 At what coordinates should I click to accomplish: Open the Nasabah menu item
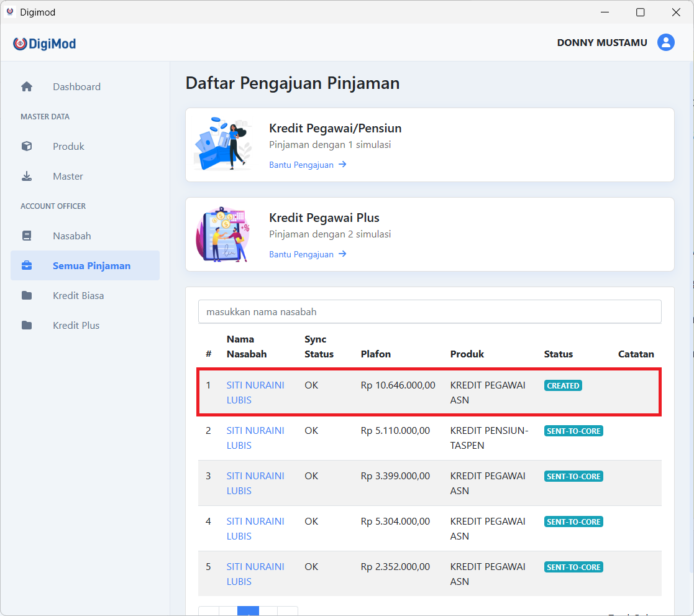coord(71,236)
